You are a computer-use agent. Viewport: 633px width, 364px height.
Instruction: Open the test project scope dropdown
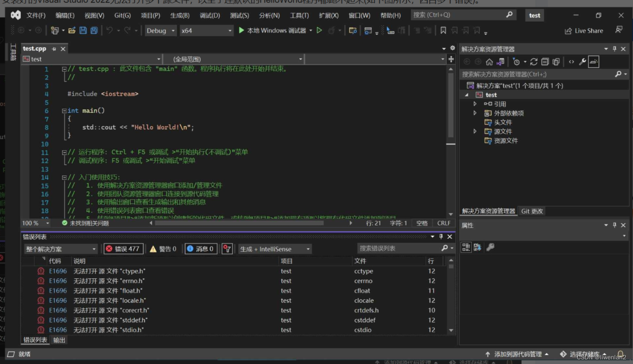tap(92, 59)
